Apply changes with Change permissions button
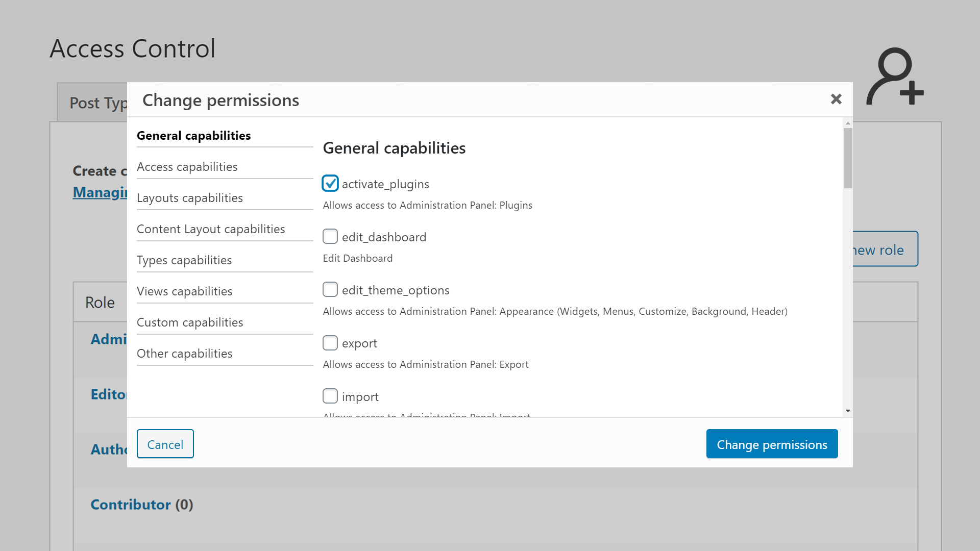 [772, 444]
